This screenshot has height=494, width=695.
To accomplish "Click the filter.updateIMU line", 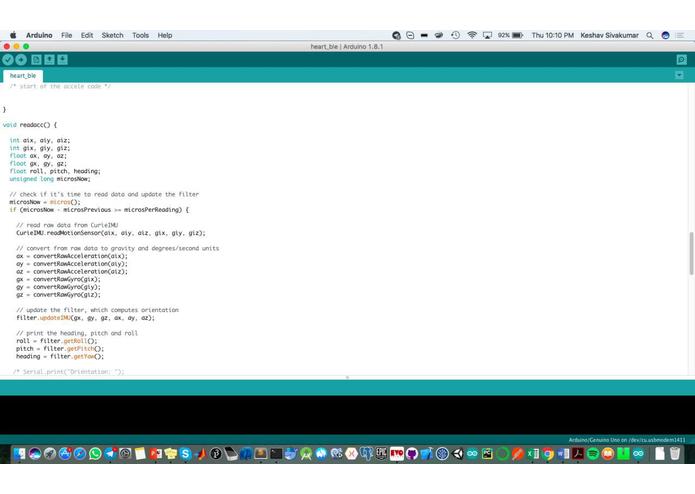I will [x=86, y=318].
